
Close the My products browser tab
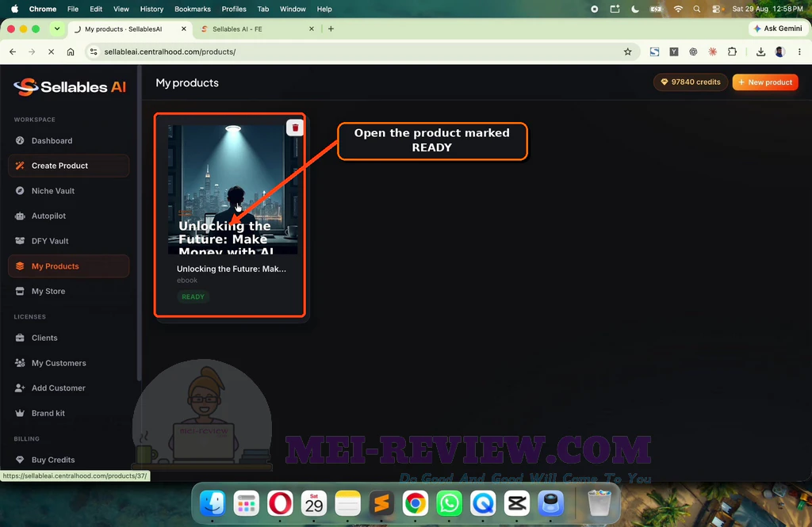184,29
